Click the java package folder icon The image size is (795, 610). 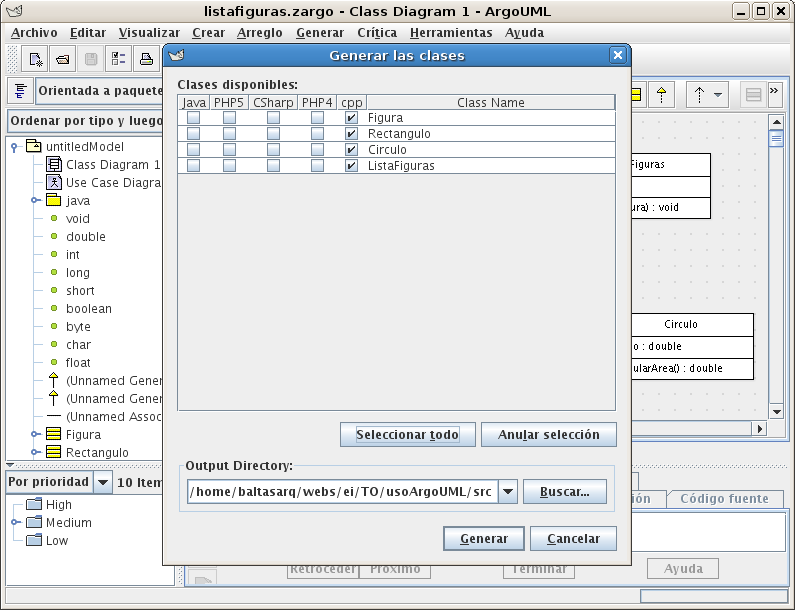point(53,200)
